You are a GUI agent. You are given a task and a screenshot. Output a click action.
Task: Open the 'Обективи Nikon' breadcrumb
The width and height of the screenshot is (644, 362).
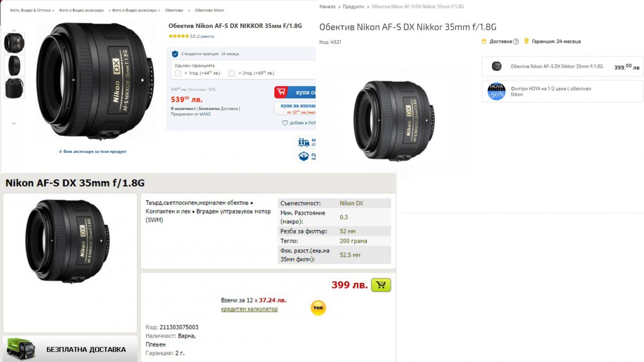click(x=209, y=10)
